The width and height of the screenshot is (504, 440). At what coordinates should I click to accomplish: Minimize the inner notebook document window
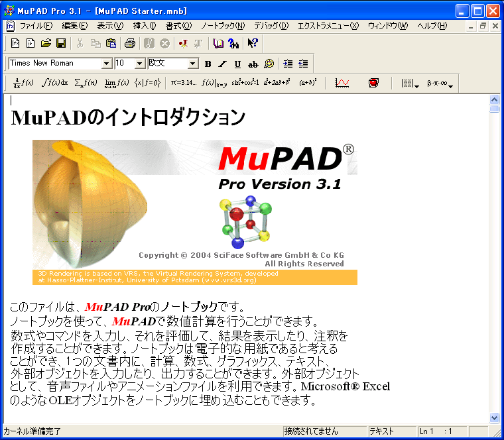471,26
